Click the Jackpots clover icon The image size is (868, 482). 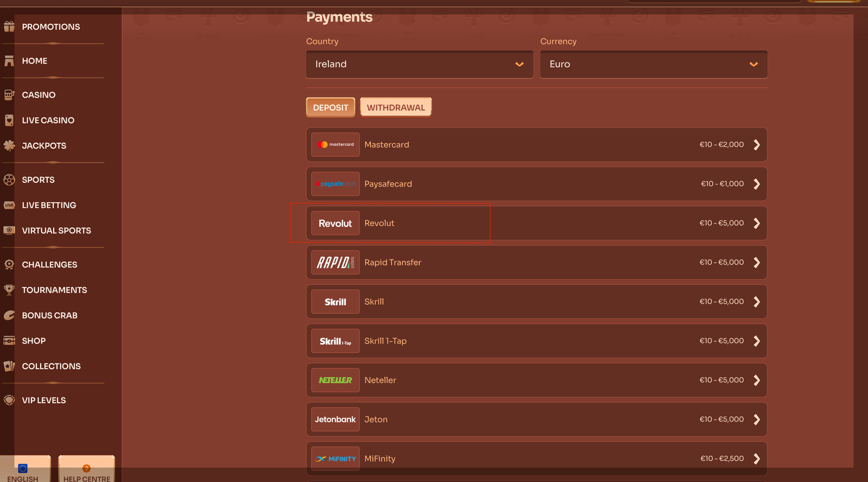click(9, 145)
